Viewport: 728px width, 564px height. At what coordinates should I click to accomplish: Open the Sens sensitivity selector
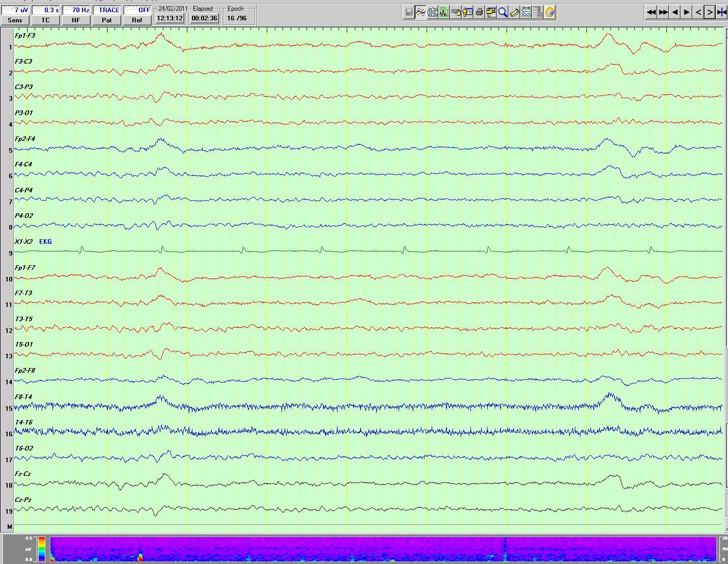coord(15,20)
